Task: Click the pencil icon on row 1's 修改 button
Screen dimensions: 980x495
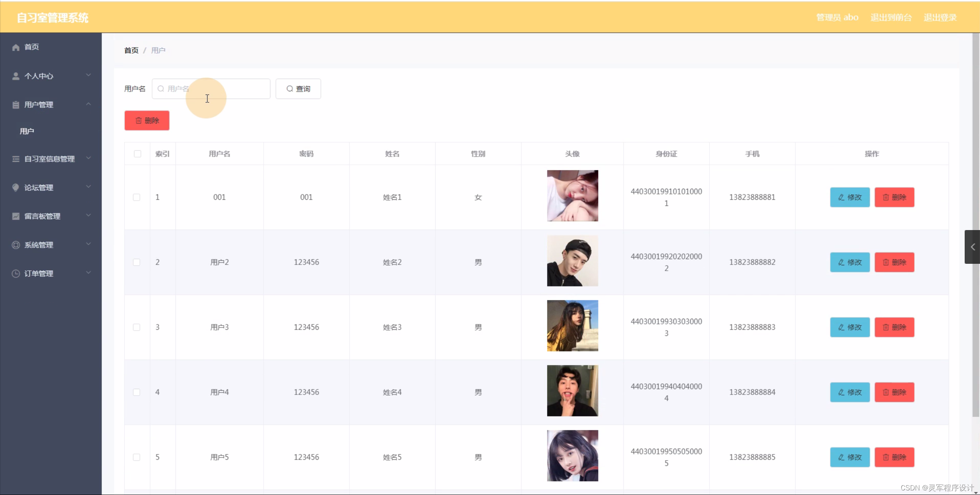Action: coord(841,197)
